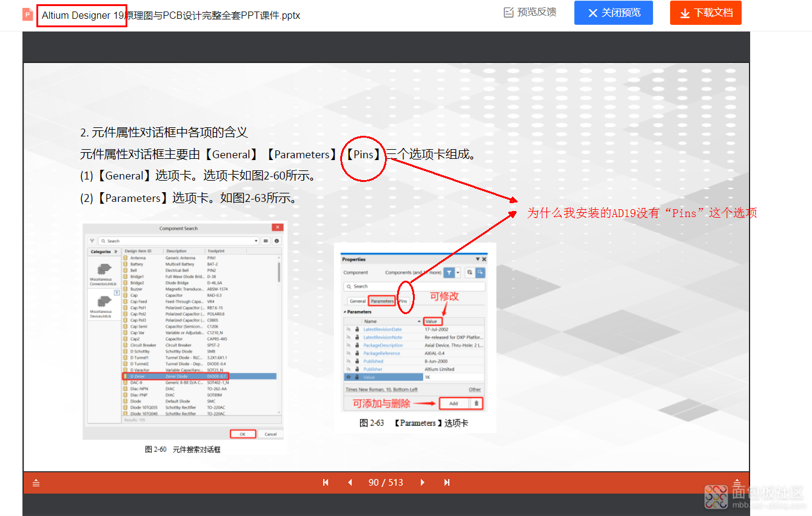Click the list view menu icon in Component Search
This screenshot has width=812, height=516.
pos(266,241)
